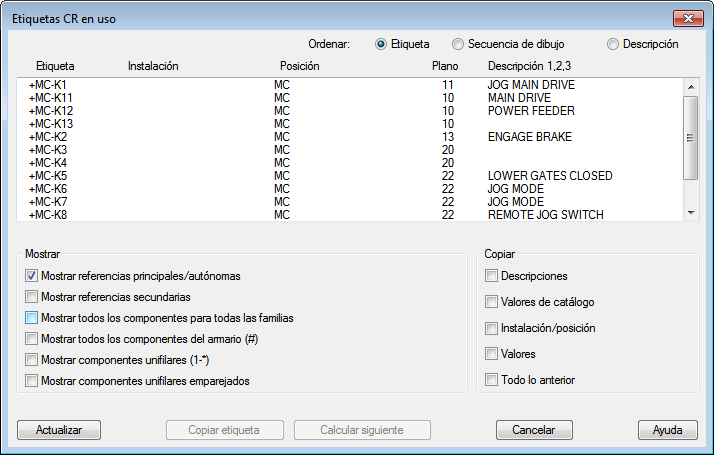Viewport: 714px width, 455px height.
Task: Choose Secuencia de dibujo sort option
Action: 458,44
